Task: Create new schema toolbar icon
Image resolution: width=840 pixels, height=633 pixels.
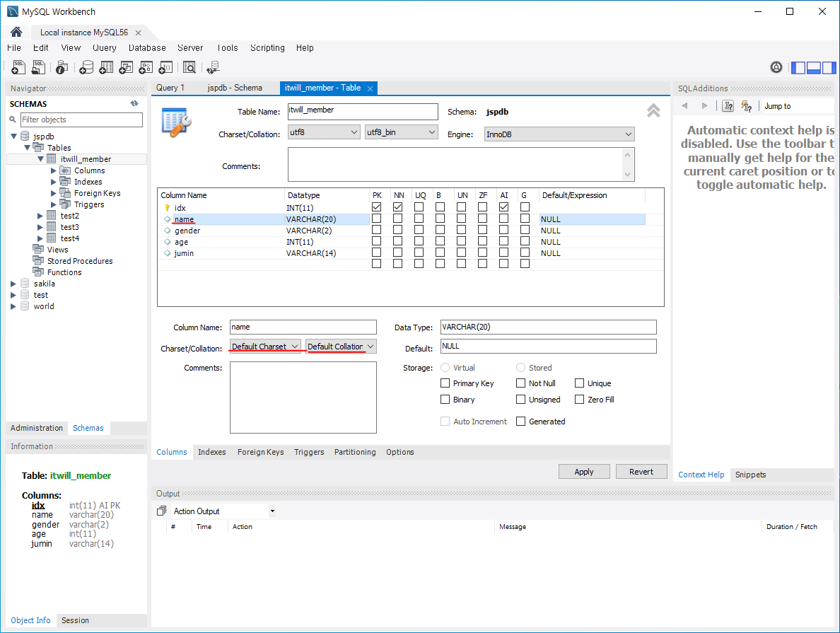Action: [86, 67]
